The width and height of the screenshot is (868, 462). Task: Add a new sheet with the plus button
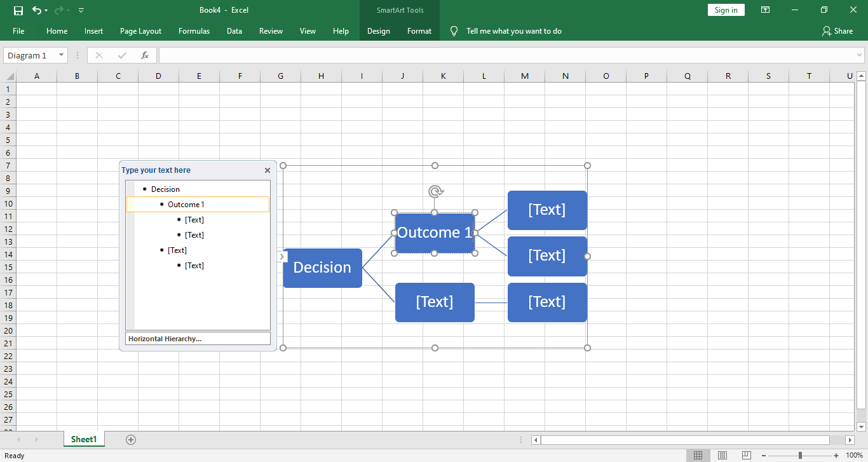[x=130, y=439]
